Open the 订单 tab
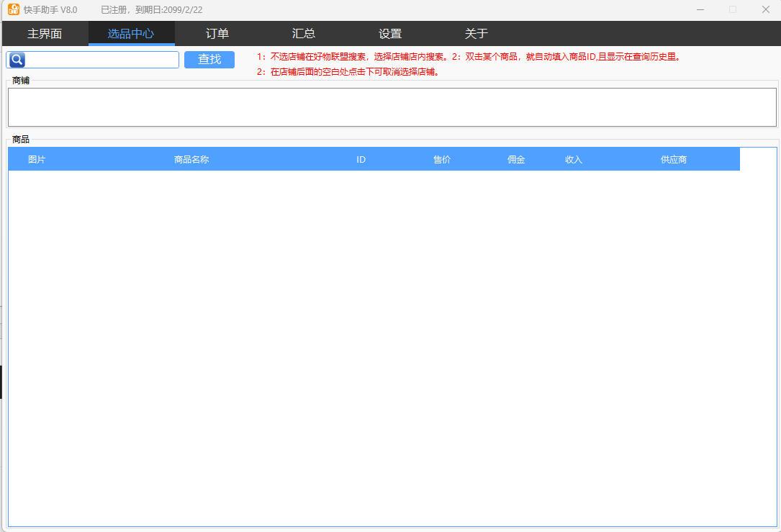 coord(217,34)
